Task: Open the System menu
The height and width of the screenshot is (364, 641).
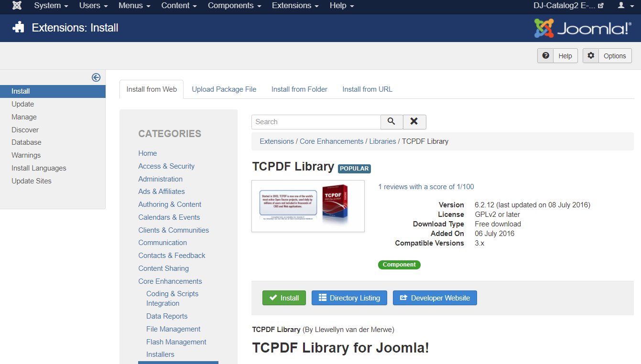Action: click(x=51, y=6)
